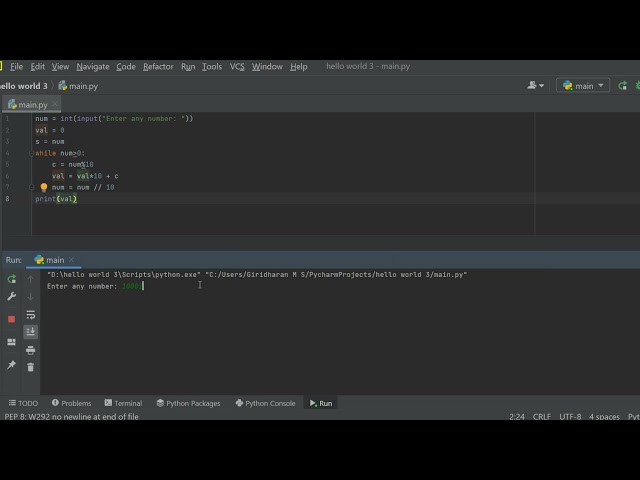Open the TODO tool window
The image size is (640, 480).
click(x=23, y=403)
